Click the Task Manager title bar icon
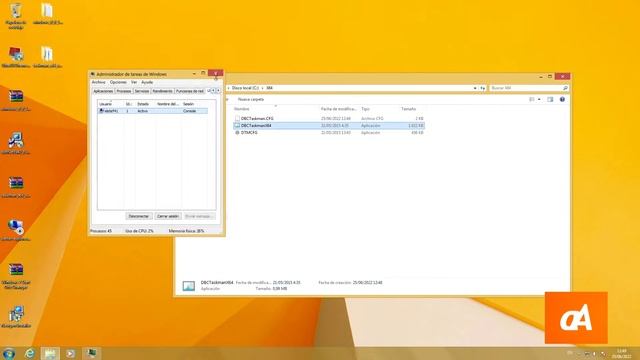 93,74
